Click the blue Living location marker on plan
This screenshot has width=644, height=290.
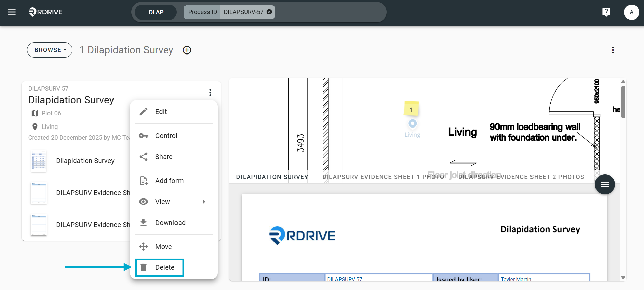point(412,123)
